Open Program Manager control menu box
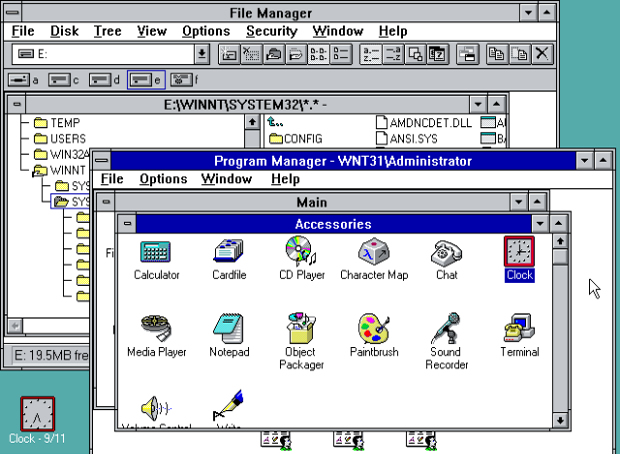The image size is (620, 454). click(102, 161)
